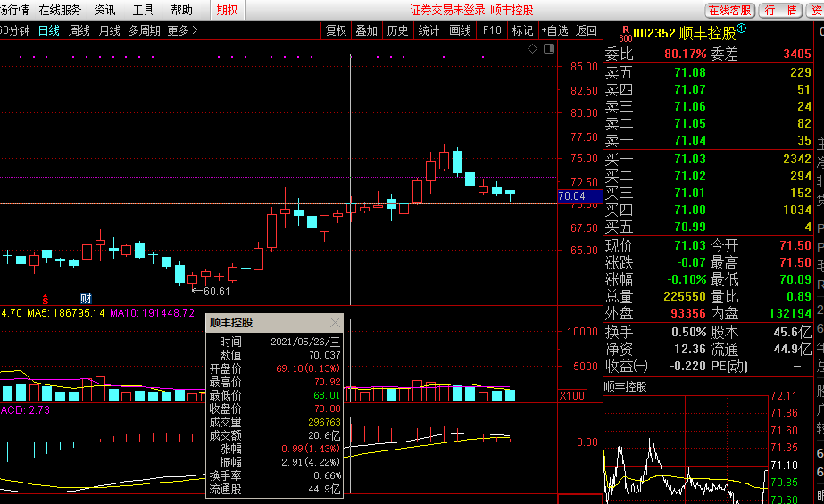Switch to 周线 weekly chart
824x504 pixels.
[79, 31]
